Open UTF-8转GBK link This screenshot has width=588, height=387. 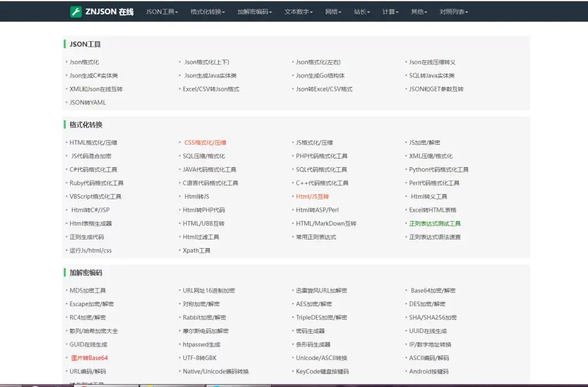click(x=200, y=358)
